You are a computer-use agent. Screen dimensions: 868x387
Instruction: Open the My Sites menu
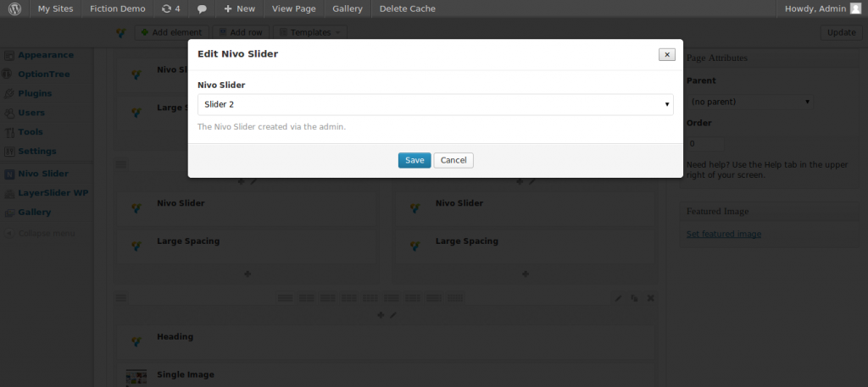(55, 8)
